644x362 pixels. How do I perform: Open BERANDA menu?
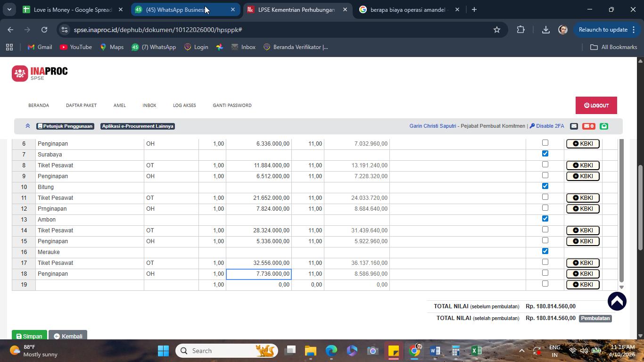point(39,105)
